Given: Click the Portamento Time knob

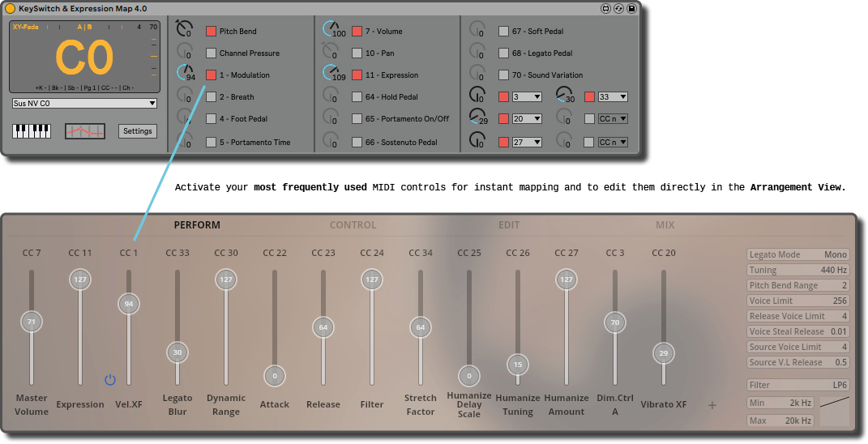Looking at the screenshot, I should tap(184, 139).
